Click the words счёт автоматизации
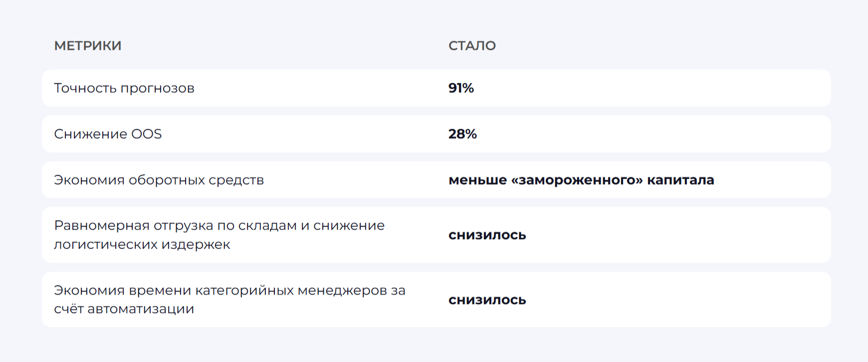The height and width of the screenshot is (362, 868). click(x=124, y=309)
